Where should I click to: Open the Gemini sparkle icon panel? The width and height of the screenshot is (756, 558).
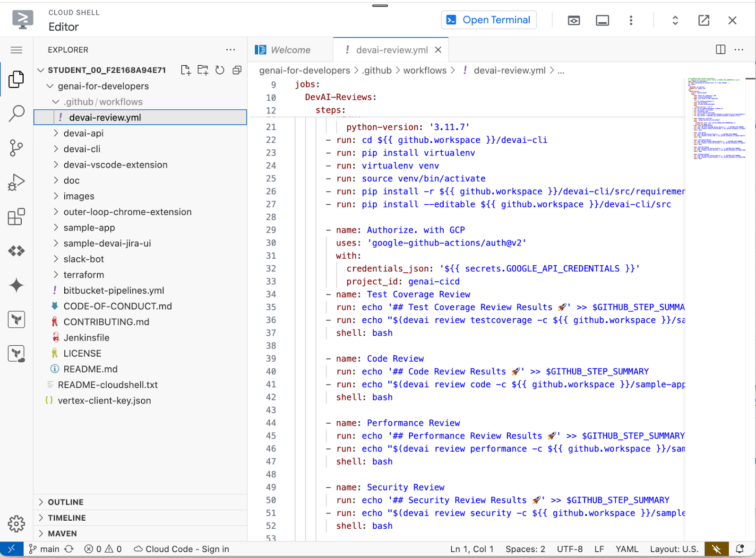[x=17, y=285]
